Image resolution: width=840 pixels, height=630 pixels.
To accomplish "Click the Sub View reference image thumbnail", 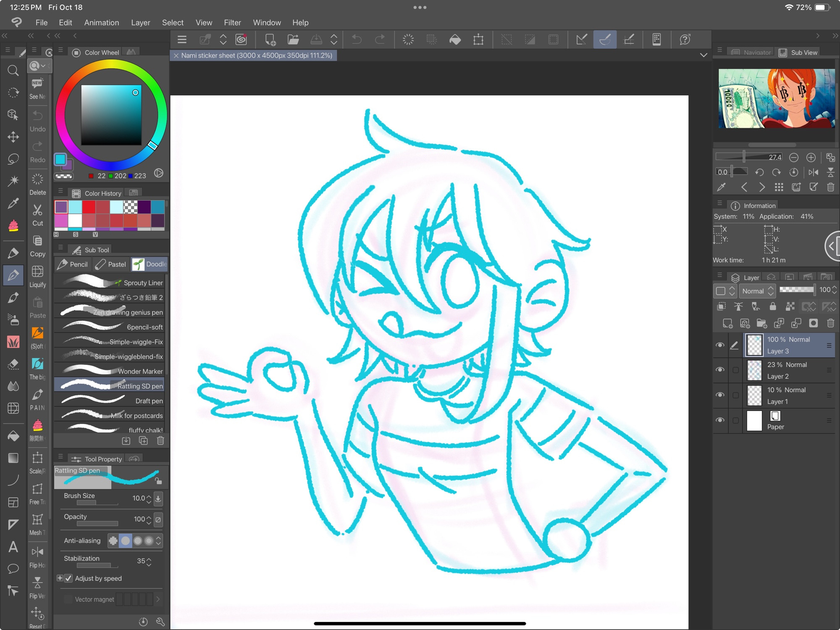I will [x=776, y=98].
